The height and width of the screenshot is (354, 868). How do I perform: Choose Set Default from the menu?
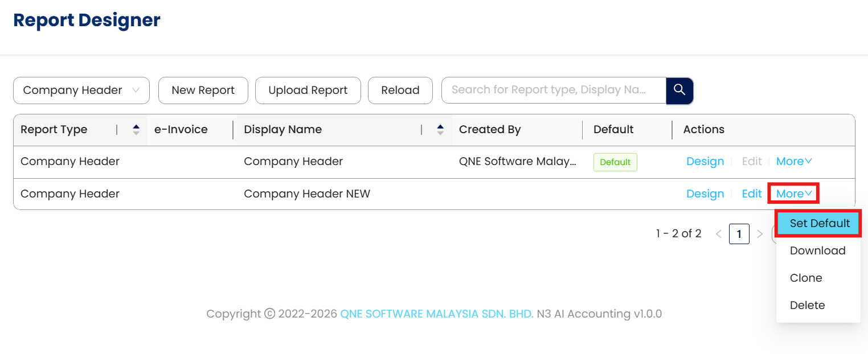(x=819, y=224)
